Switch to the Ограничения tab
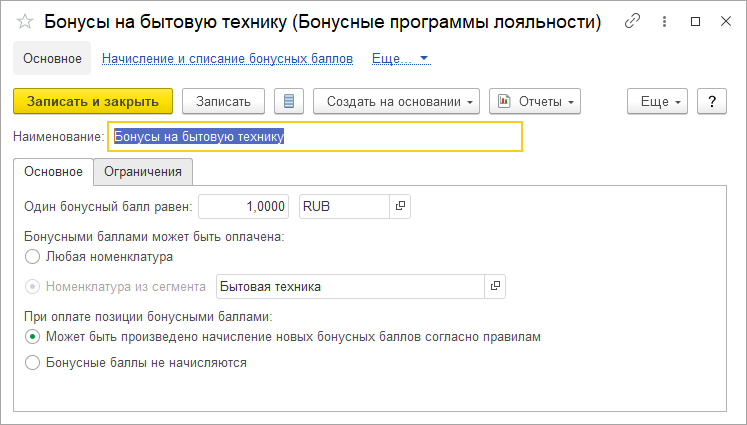The width and height of the screenshot is (747, 425). click(143, 172)
